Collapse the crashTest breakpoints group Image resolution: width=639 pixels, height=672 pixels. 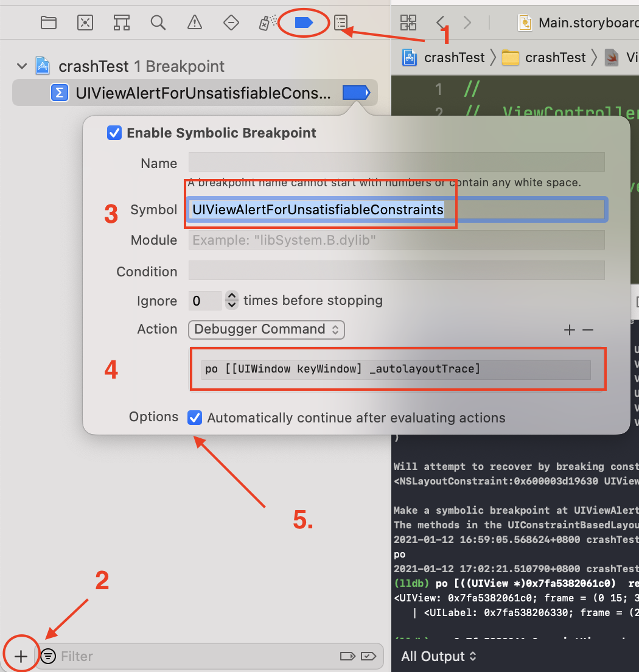(x=21, y=66)
